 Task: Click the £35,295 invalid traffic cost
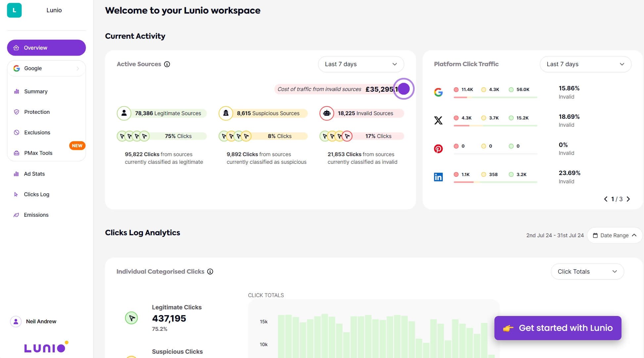point(381,89)
